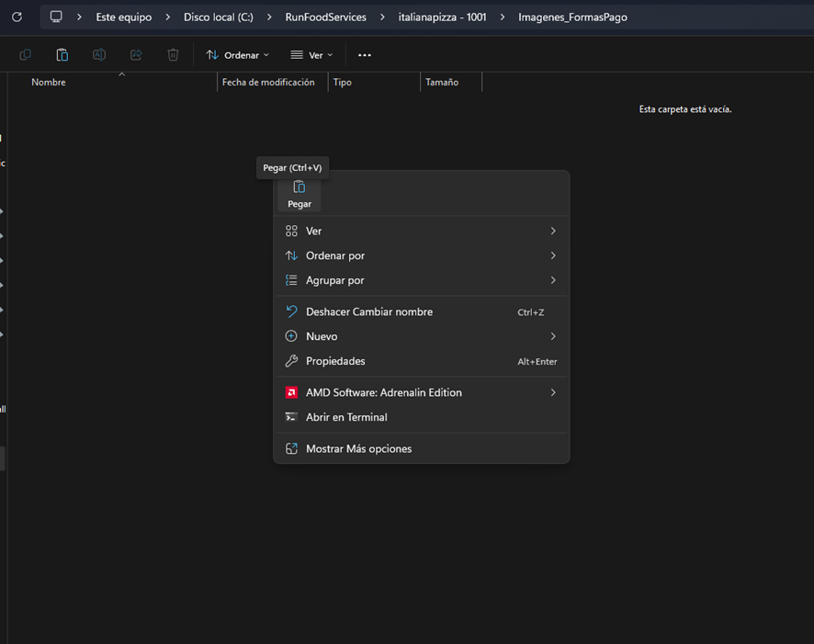Click the chevron after Disco local (C:) in the address bar
This screenshot has height=644, width=814.
pyautogui.click(x=269, y=17)
